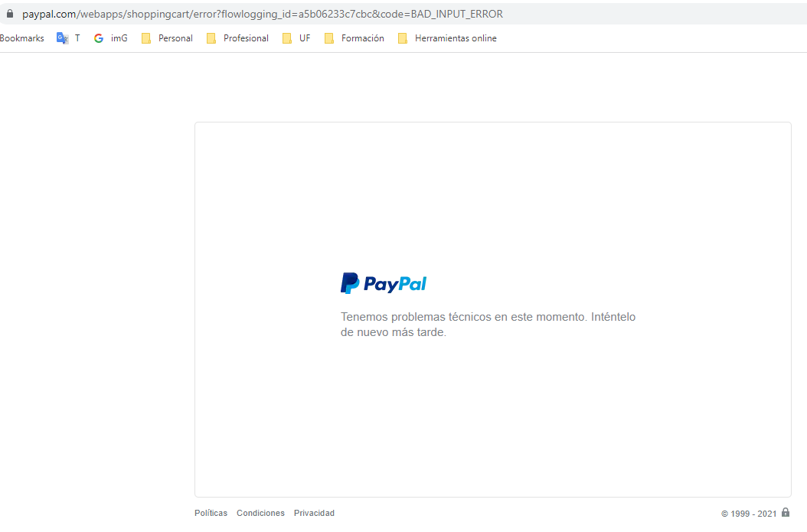Click the PayPal logo on error page
Screen dimensions: 807x532
click(x=384, y=283)
